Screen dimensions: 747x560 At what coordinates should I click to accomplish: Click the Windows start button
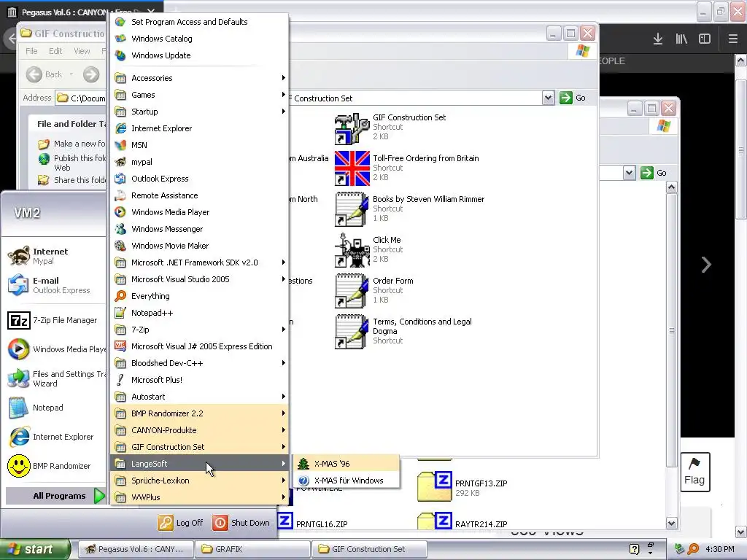click(x=34, y=549)
